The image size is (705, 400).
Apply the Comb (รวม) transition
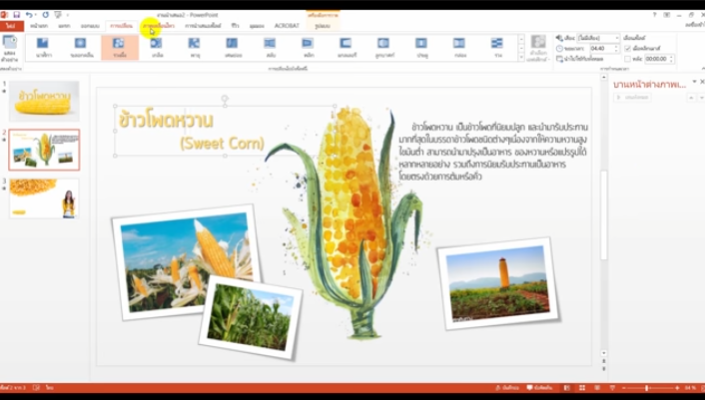pos(497,48)
